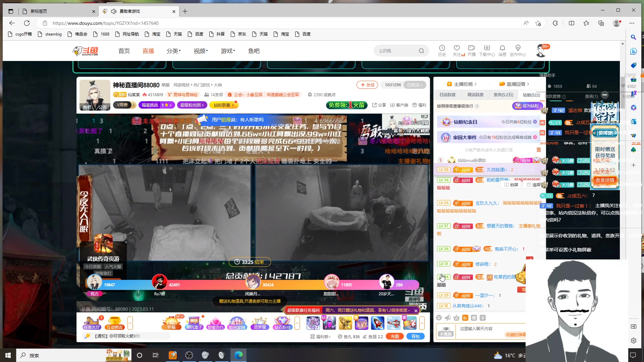The image size is (644, 362).
Task: Open the 主播投稿 link
Action: pyautogui.click(x=462, y=84)
